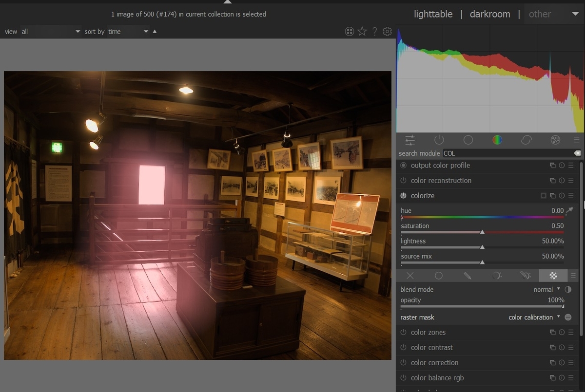Show active modules tab with power icon

pos(439,140)
